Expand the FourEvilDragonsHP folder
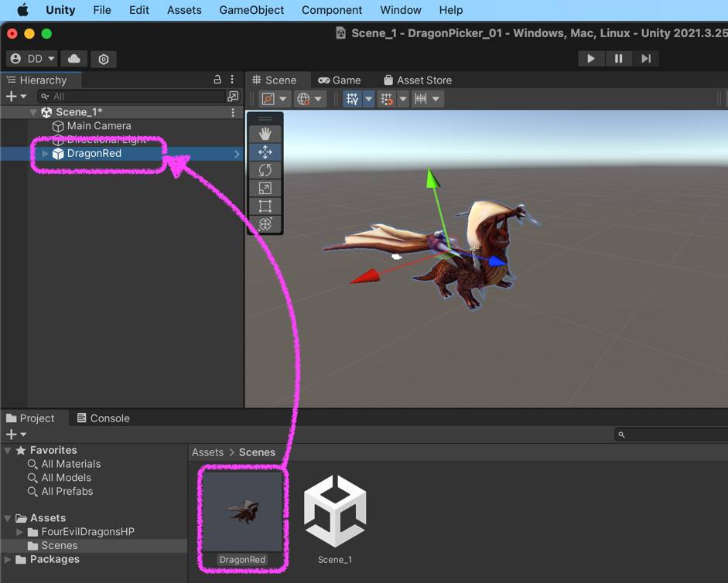Viewport: 728px width, 583px height. tap(20, 532)
